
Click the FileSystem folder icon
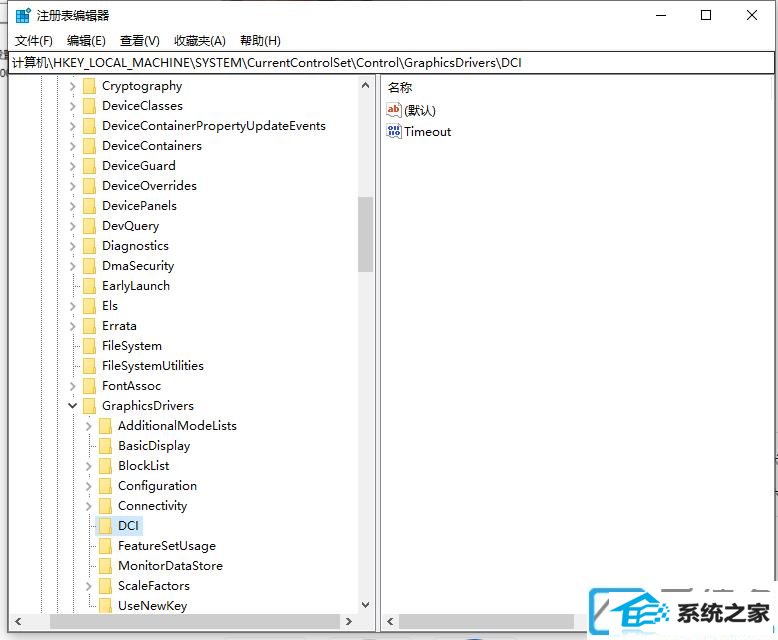point(89,346)
